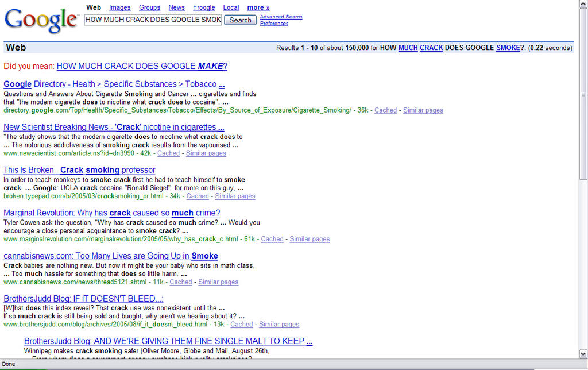The image size is (588, 370).
Task: Open New Scientist Breaking News result
Action: (114, 127)
